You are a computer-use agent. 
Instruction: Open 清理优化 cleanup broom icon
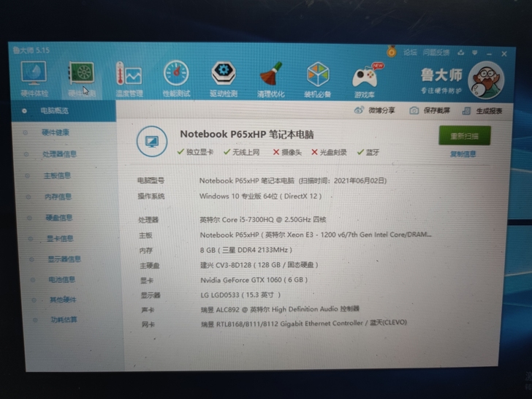(x=270, y=80)
